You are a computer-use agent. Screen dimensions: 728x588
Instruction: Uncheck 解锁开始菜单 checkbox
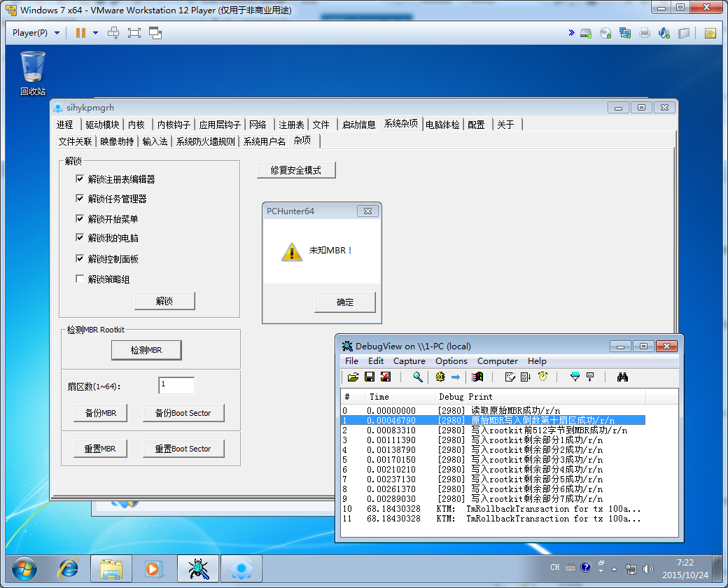(x=80, y=219)
